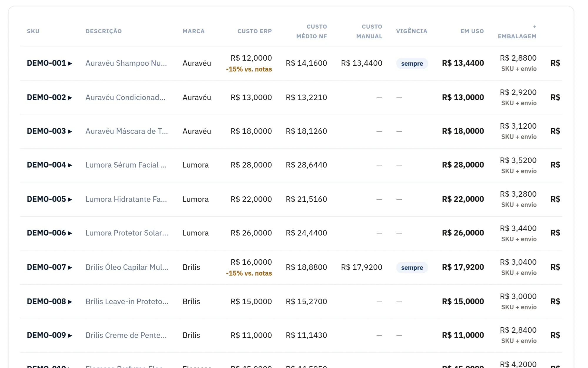The height and width of the screenshot is (368, 588).
Task: Expand row DEMO-007 details arrow
Action: coord(70,267)
